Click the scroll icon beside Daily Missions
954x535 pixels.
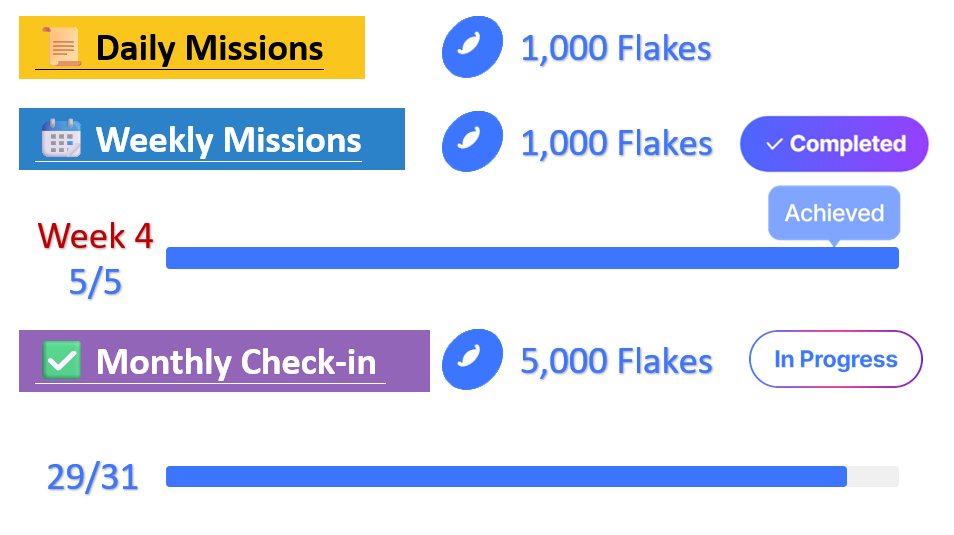click(x=60, y=47)
